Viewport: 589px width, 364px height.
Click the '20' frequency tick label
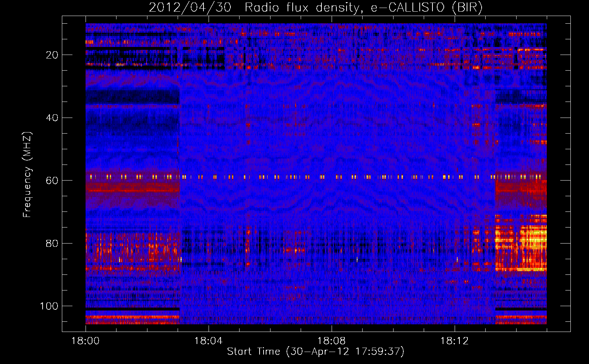coord(52,55)
